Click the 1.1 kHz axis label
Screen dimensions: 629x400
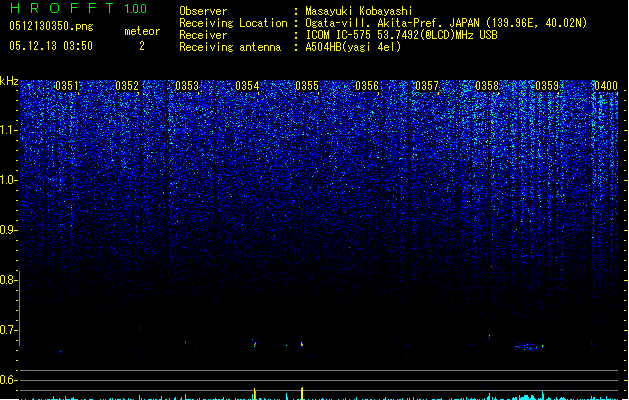8,130
